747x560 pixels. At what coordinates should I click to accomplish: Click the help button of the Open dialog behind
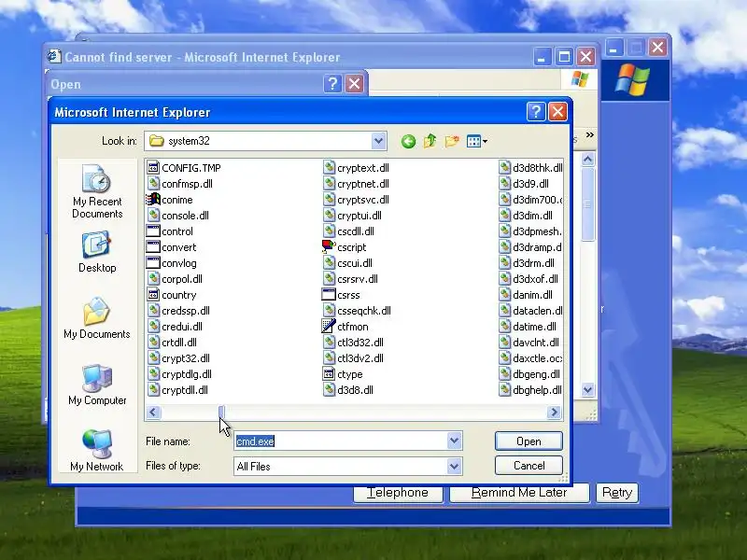tap(332, 84)
